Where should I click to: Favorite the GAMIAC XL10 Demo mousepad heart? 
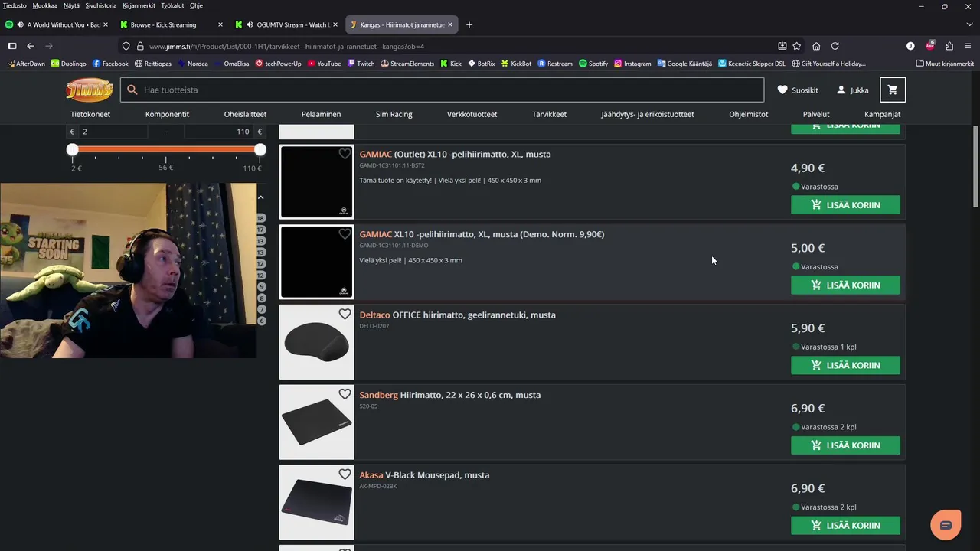pos(345,234)
